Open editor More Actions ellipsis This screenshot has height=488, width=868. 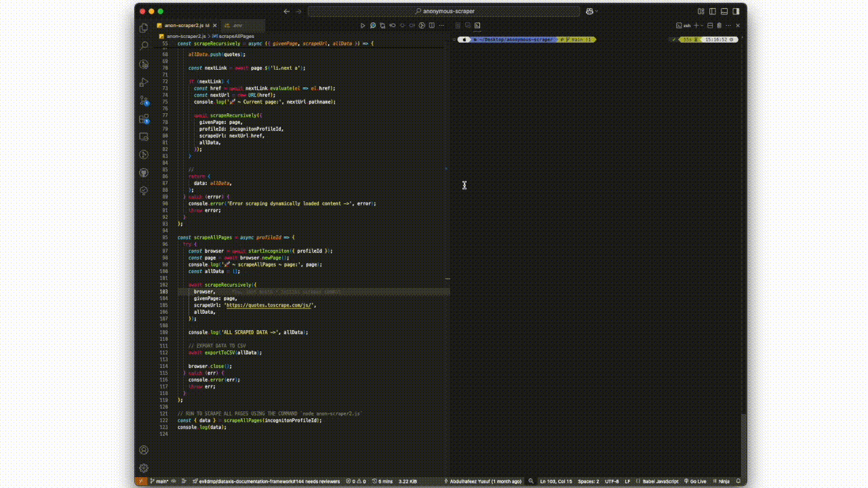click(x=441, y=25)
